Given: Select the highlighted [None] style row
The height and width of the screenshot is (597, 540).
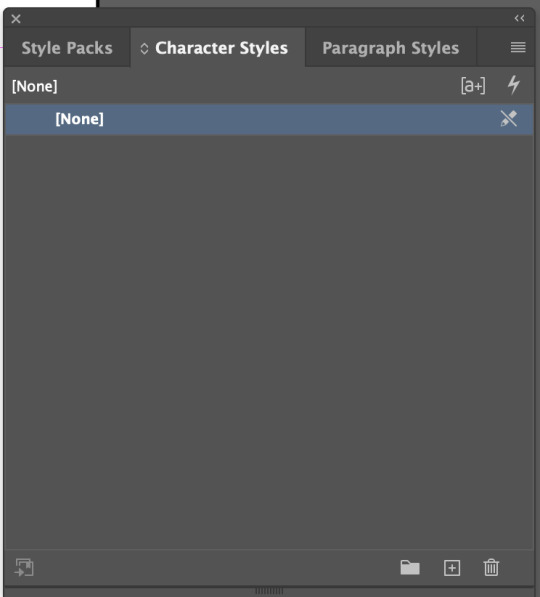Looking at the screenshot, I should click(269, 119).
